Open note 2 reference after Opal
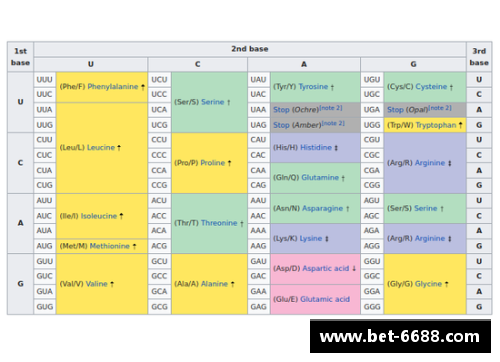The width and height of the screenshot is (500, 362). click(x=440, y=108)
